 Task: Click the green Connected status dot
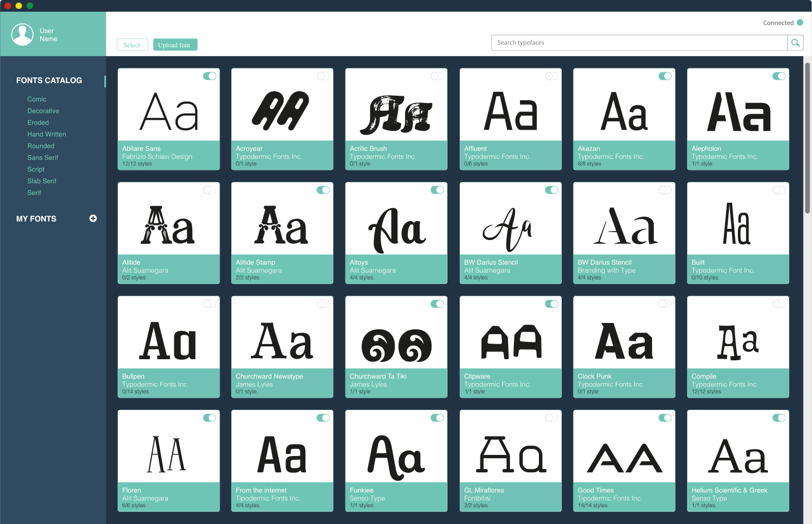click(800, 23)
